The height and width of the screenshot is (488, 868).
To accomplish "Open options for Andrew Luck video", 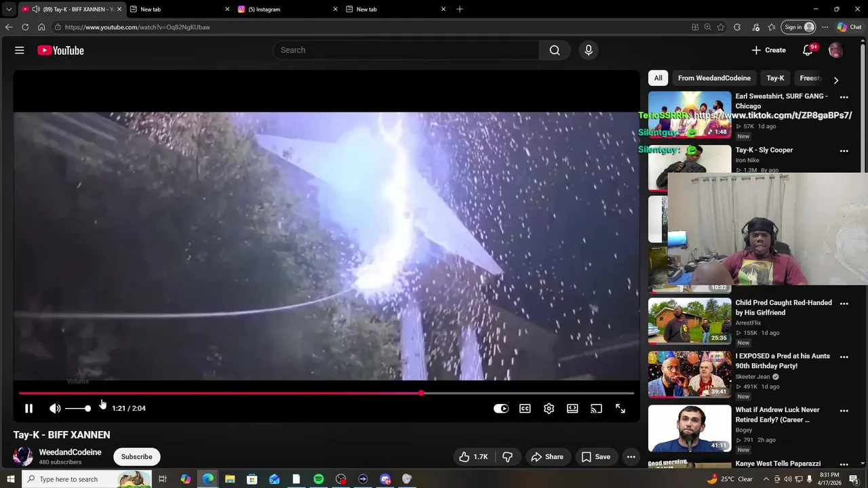I will [844, 411].
